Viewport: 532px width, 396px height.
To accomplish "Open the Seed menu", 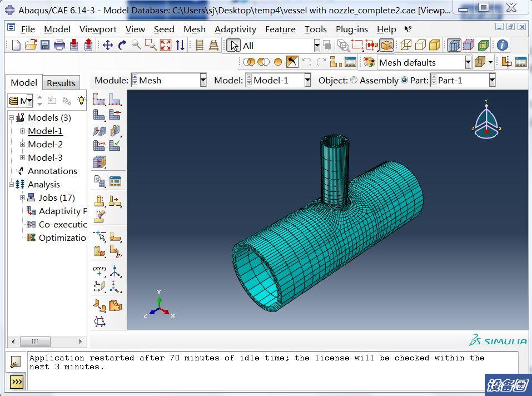I will click(x=164, y=29).
